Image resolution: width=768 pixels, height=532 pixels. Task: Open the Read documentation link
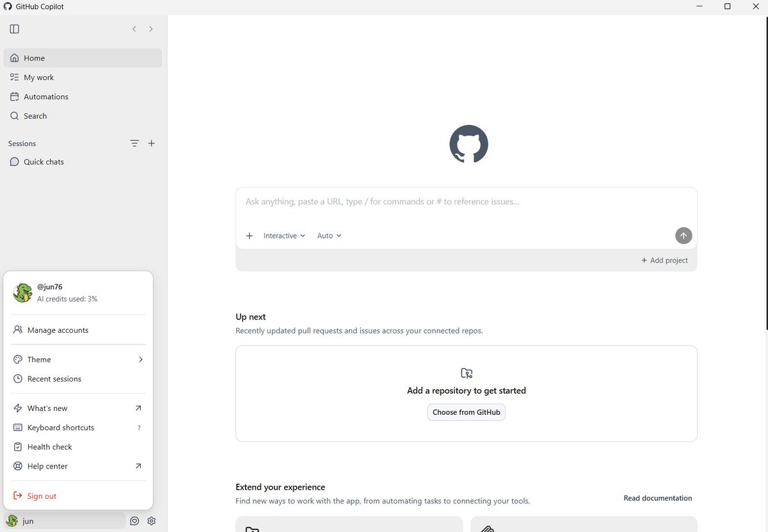[658, 498]
